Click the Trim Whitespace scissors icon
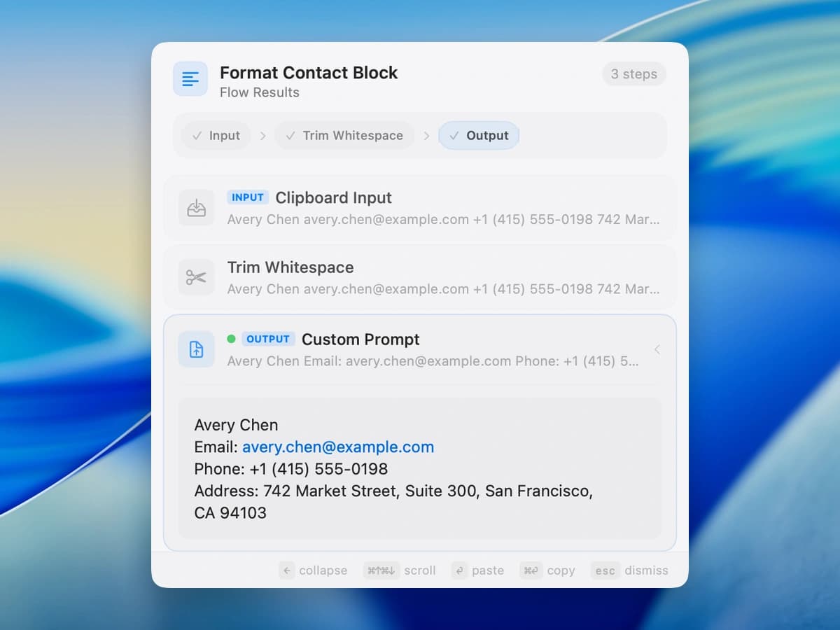The height and width of the screenshot is (630, 840). 196,277
